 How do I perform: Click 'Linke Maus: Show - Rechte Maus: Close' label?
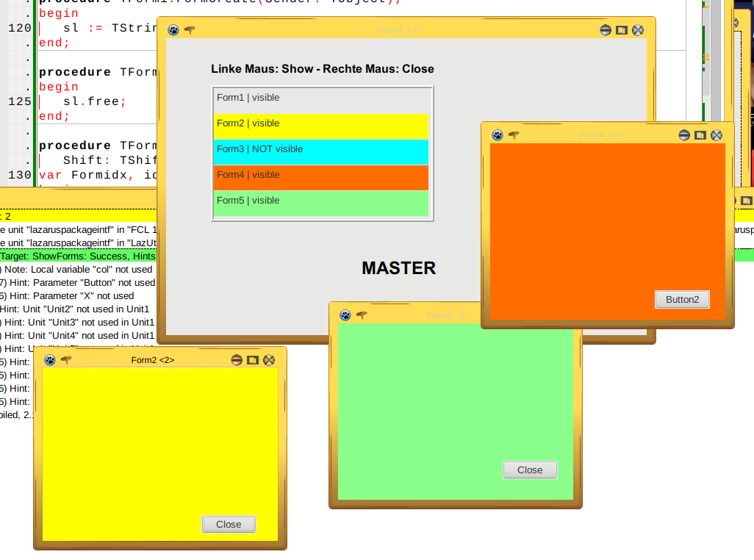click(x=322, y=69)
